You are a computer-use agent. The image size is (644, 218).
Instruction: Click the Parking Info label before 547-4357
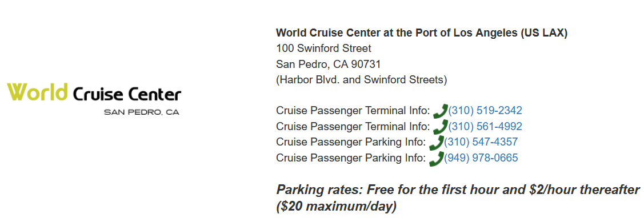351,142
